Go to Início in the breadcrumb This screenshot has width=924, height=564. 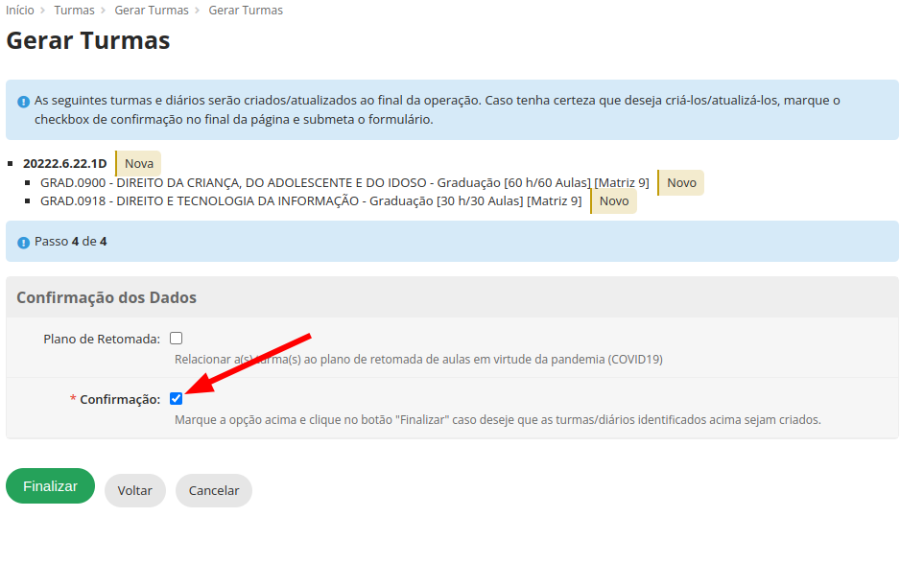[x=20, y=11]
